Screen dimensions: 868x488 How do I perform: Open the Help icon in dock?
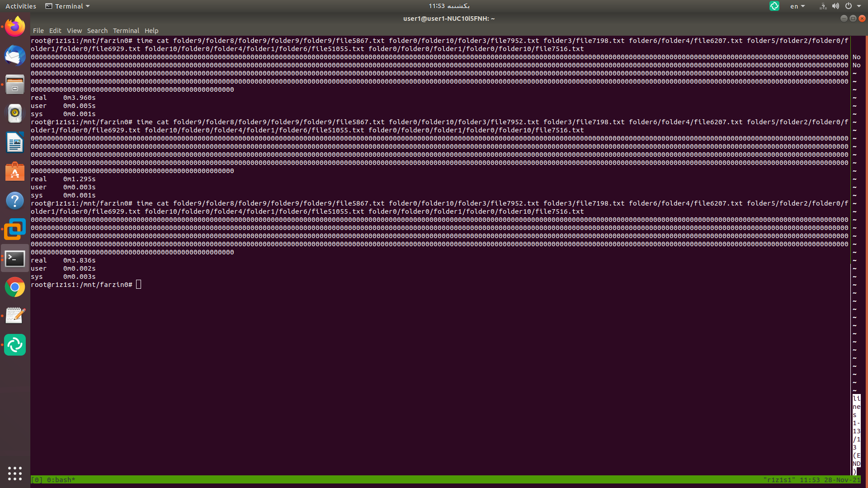(x=15, y=201)
